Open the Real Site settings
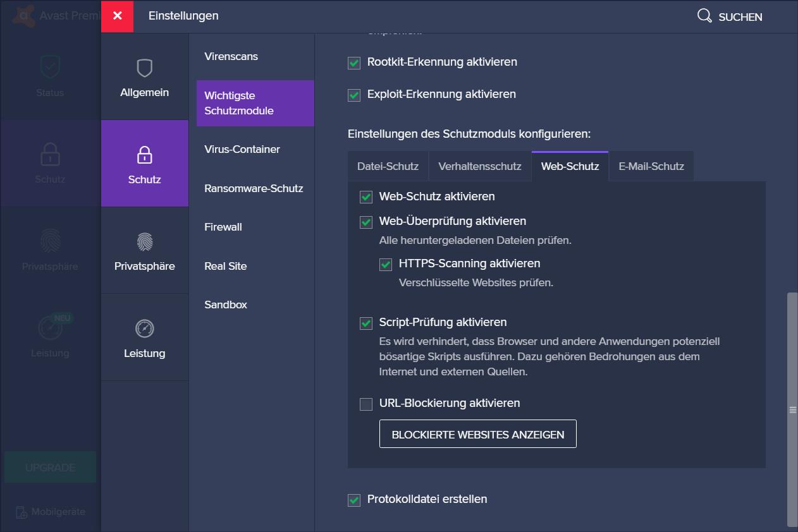798x532 pixels. (x=226, y=266)
